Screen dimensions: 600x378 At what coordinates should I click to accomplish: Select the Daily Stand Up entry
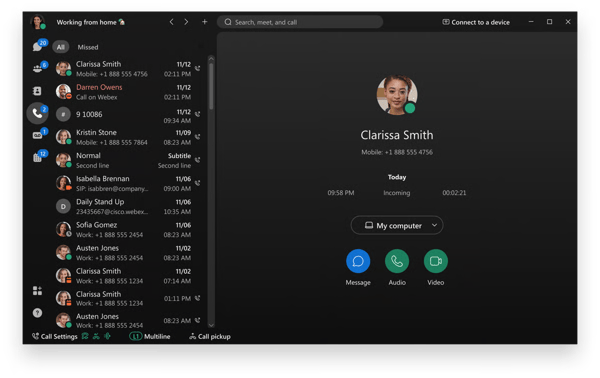click(x=128, y=207)
